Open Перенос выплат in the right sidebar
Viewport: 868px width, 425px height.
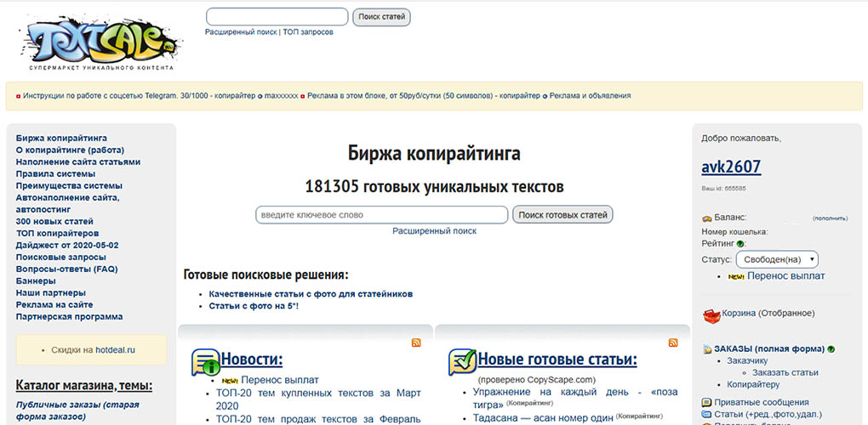click(786, 275)
